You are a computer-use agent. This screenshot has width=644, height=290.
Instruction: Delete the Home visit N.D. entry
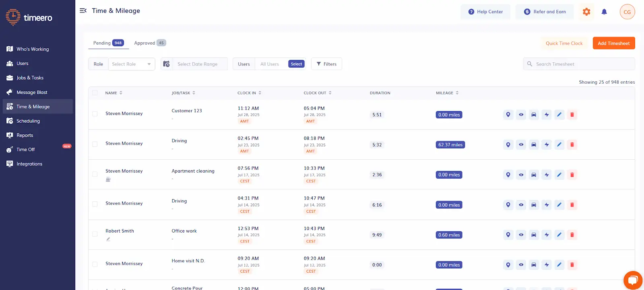572,265
